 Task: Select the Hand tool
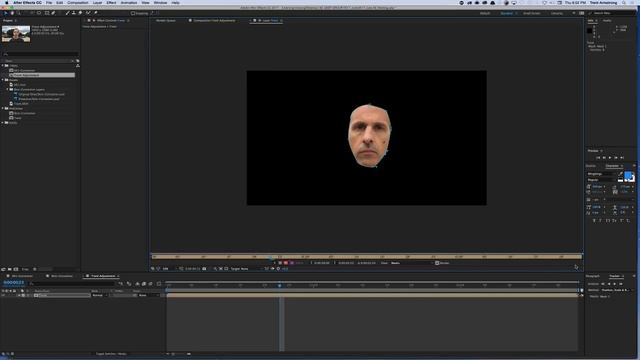pyautogui.click(x=12, y=13)
